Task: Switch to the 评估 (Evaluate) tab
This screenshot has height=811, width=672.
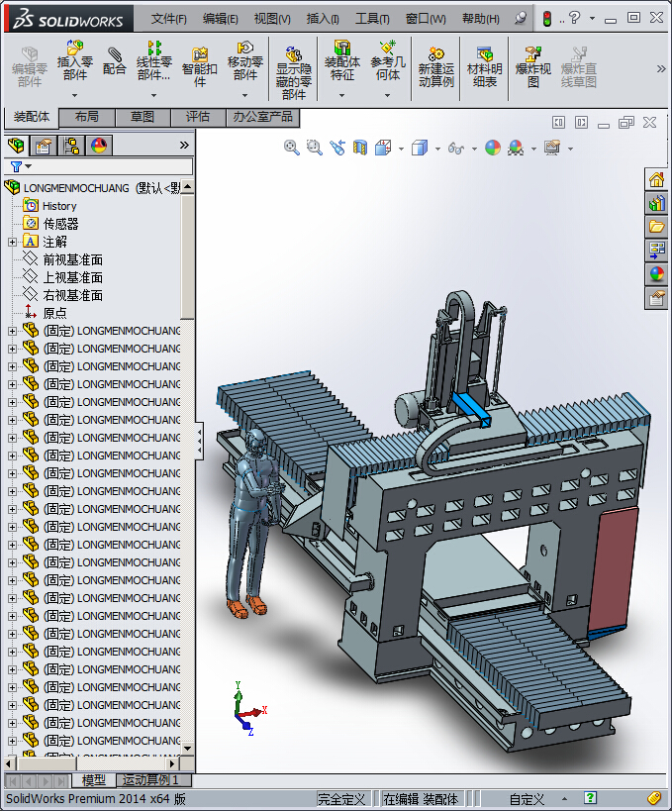Action: [x=198, y=117]
